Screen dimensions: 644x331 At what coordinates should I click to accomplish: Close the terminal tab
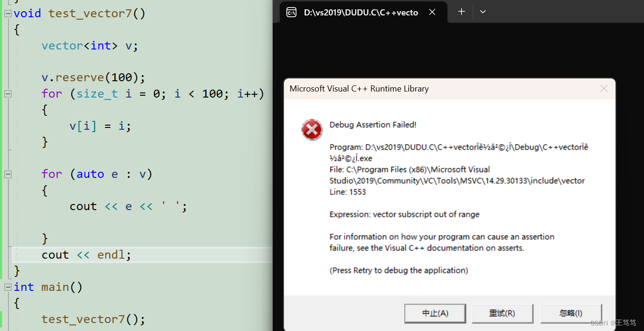(x=432, y=12)
